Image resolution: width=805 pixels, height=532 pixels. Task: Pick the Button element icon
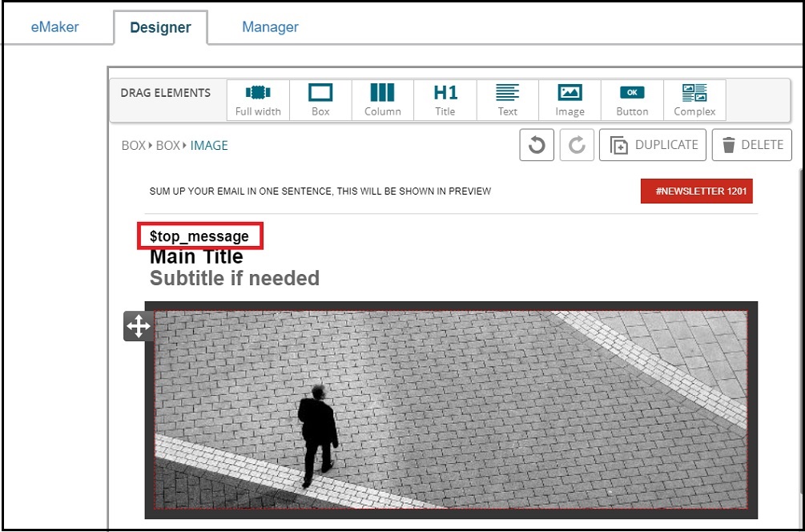click(x=632, y=100)
